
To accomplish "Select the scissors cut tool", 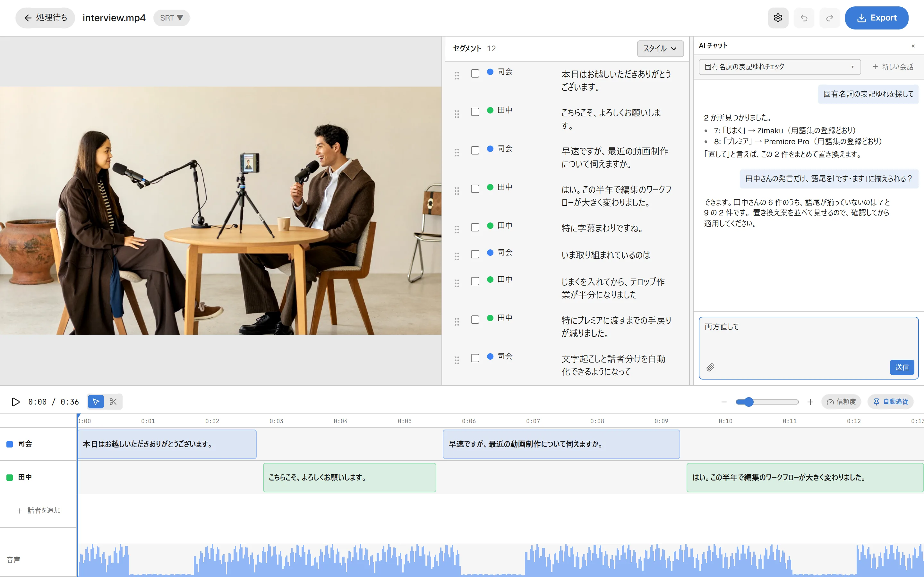I will point(113,401).
